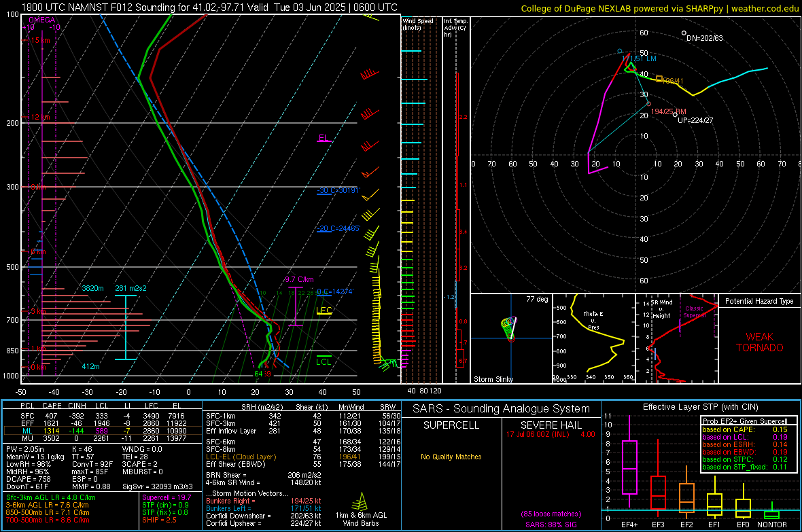Select the 17 Jul 06 00Z (INL) hail analogue
This screenshot has height=532, width=802.
click(551, 434)
